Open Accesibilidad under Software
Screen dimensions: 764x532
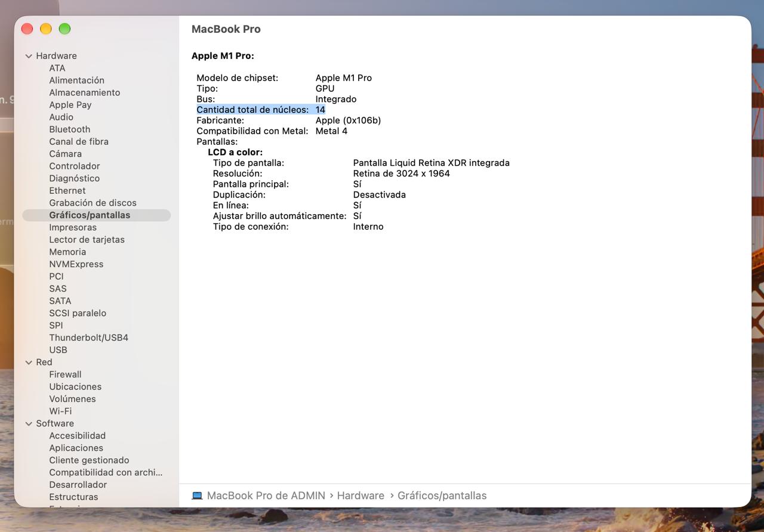pyautogui.click(x=77, y=436)
